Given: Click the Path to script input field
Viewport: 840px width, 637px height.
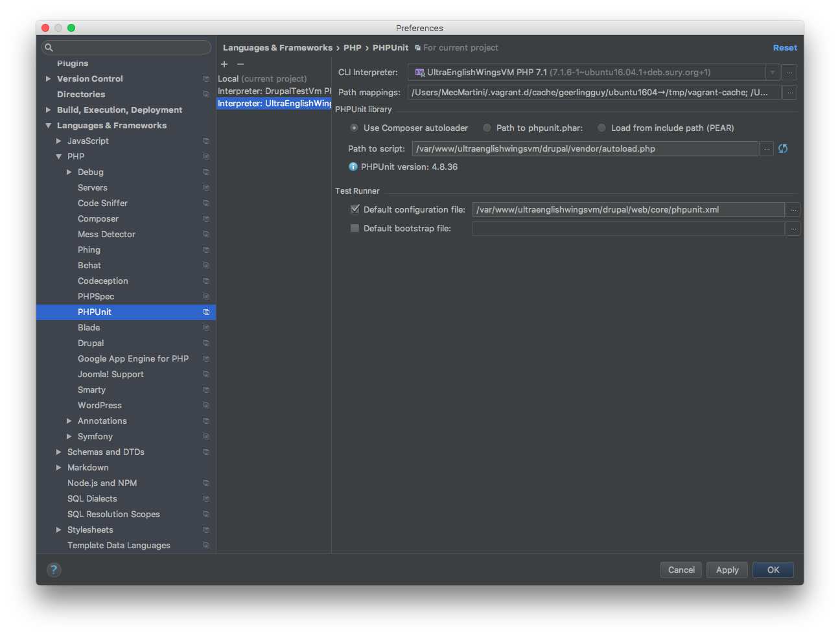Looking at the screenshot, I should click(x=585, y=149).
